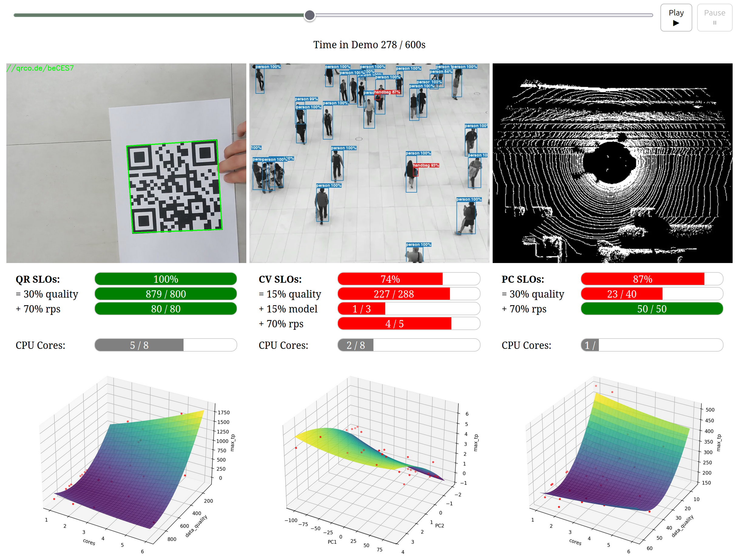The width and height of the screenshot is (749, 560).
Task: Click the point cloud lidar image
Action: point(612,163)
